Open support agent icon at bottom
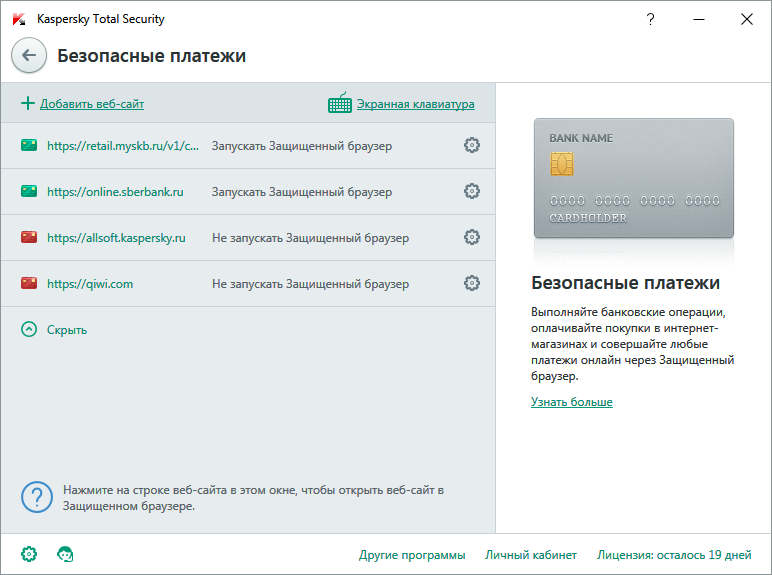 click(65, 554)
